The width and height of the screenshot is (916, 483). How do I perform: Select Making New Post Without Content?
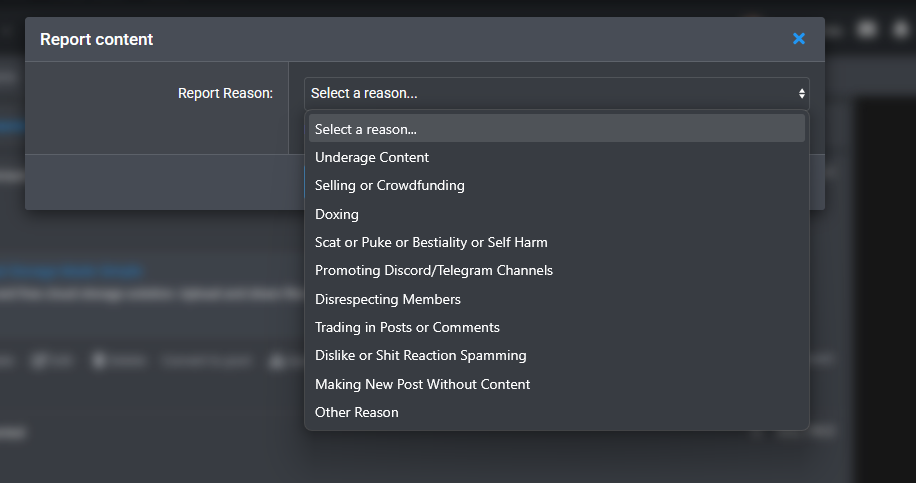point(422,384)
